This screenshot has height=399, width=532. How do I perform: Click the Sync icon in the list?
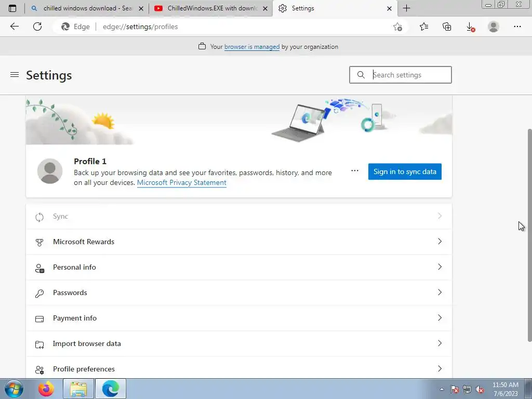[39, 217]
